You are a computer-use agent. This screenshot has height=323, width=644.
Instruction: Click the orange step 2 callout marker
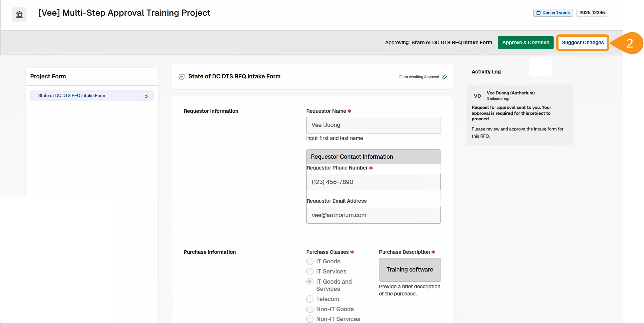coord(629,43)
